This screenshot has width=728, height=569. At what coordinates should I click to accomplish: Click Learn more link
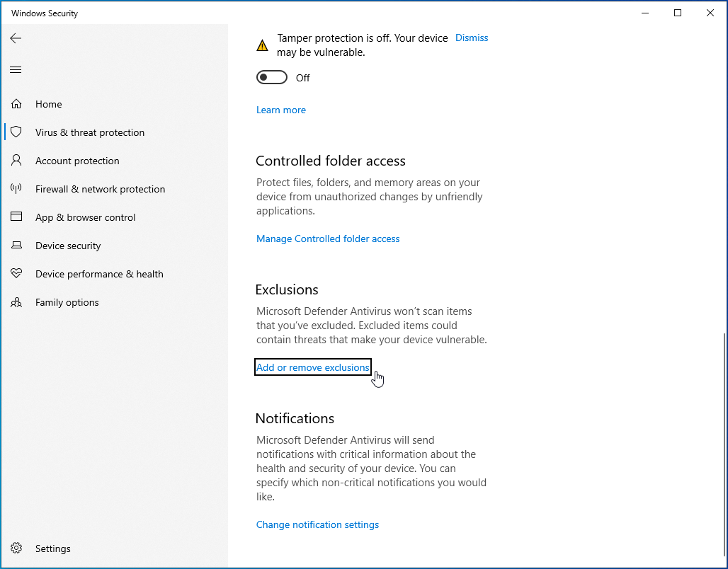click(281, 110)
